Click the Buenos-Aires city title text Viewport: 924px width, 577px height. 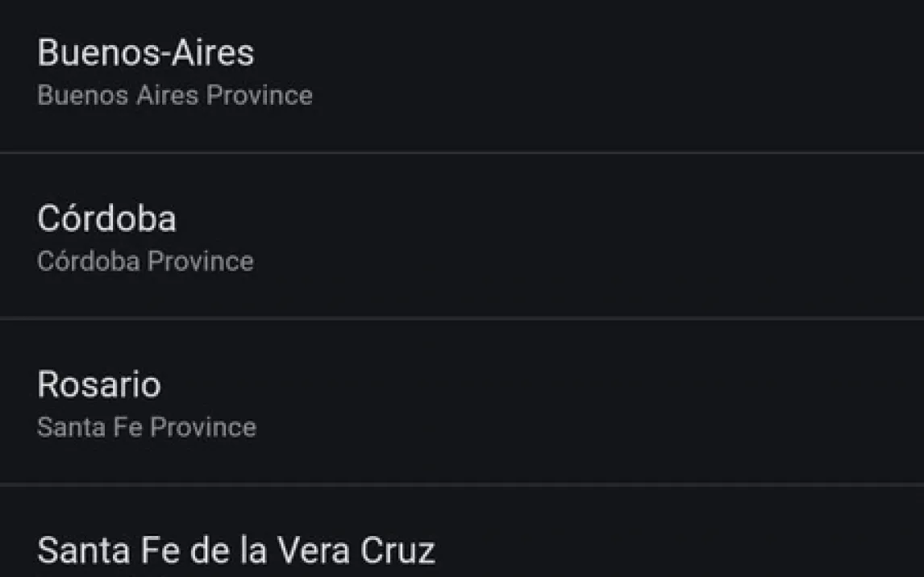pos(145,53)
